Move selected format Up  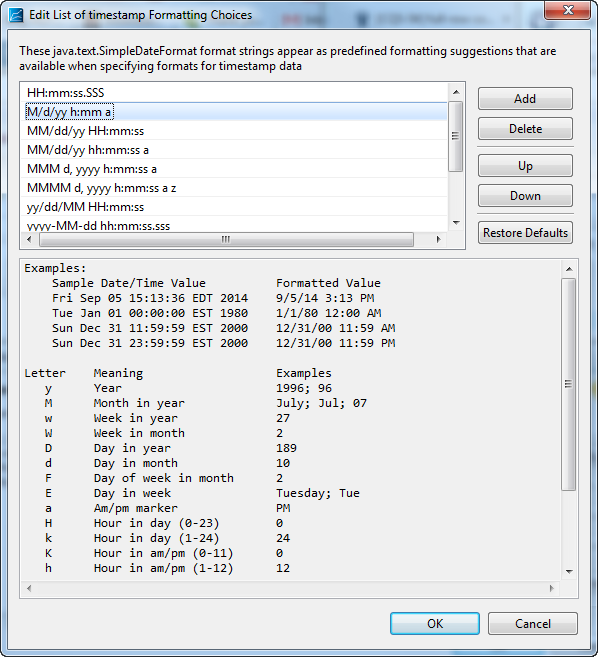tap(525, 166)
